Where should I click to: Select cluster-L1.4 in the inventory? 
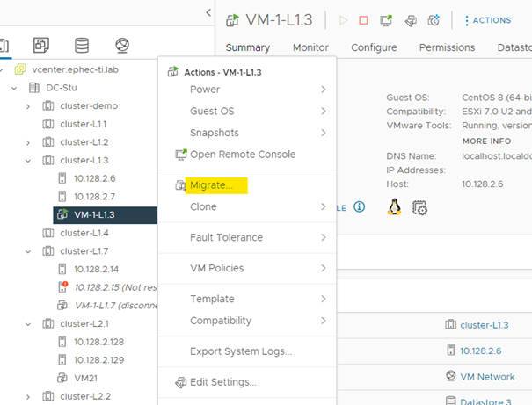coord(84,233)
